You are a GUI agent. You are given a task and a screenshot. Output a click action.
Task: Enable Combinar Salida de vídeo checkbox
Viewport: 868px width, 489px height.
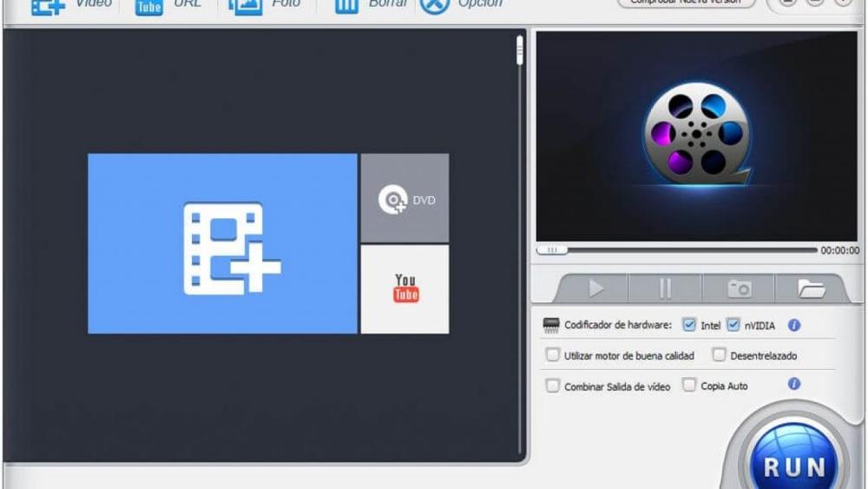coord(552,386)
